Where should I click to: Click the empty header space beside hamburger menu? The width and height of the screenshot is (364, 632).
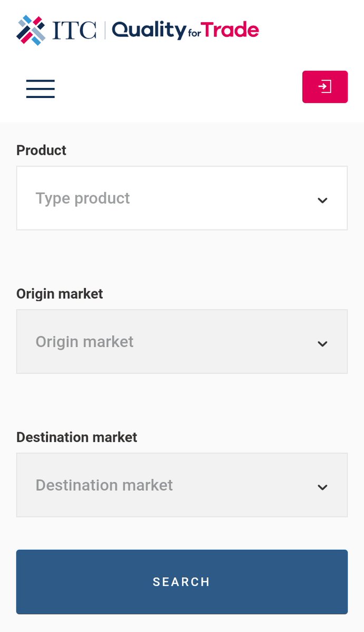(179, 88)
